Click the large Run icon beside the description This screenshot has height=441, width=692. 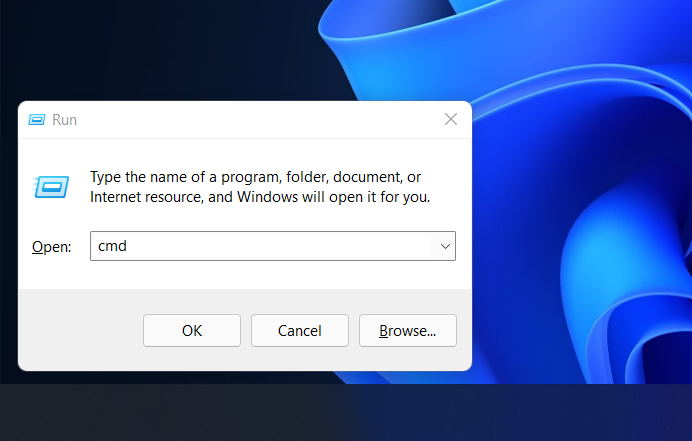tap(51, 187)
